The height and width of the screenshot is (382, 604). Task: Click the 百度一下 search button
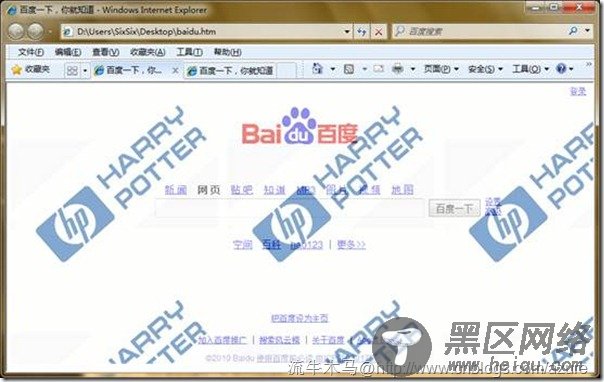coord(454,209)
